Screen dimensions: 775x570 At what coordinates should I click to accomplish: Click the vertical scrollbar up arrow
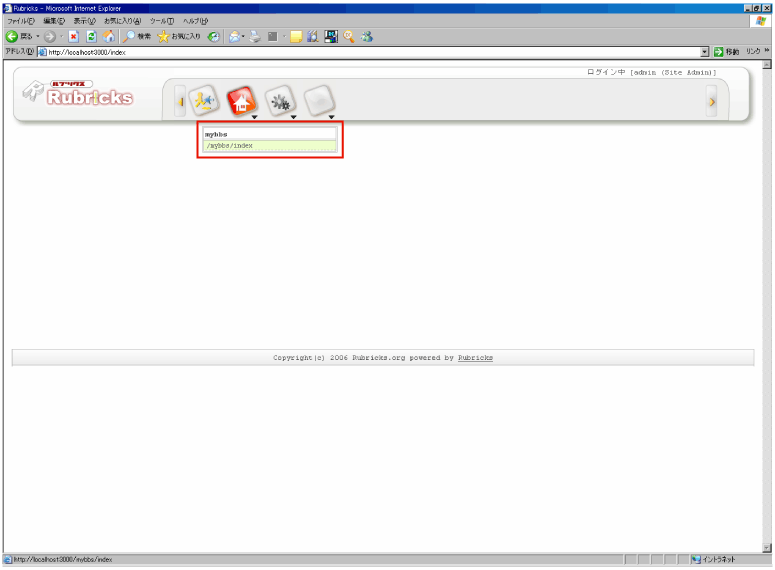(767, 65)
